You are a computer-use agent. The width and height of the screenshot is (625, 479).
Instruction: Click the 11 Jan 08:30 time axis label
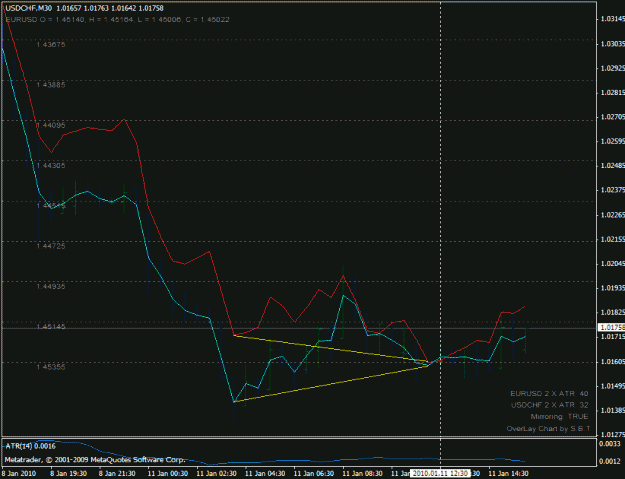pos(362,473)
